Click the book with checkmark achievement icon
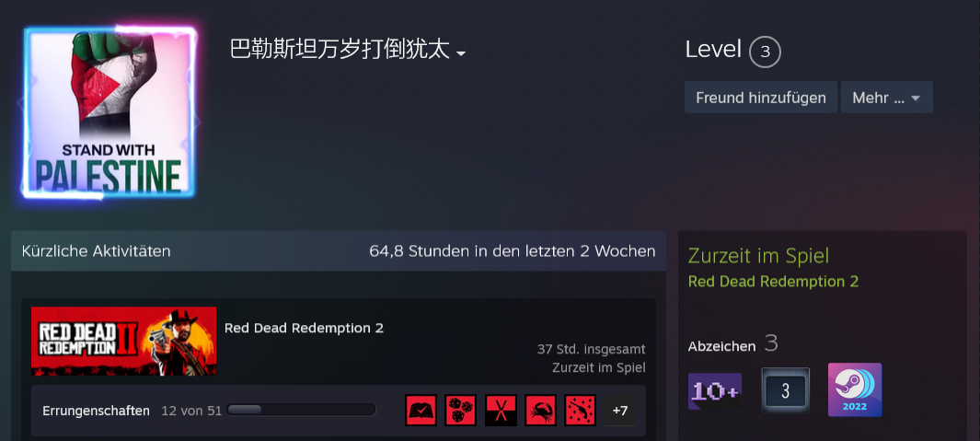 (x=421, y=411)
